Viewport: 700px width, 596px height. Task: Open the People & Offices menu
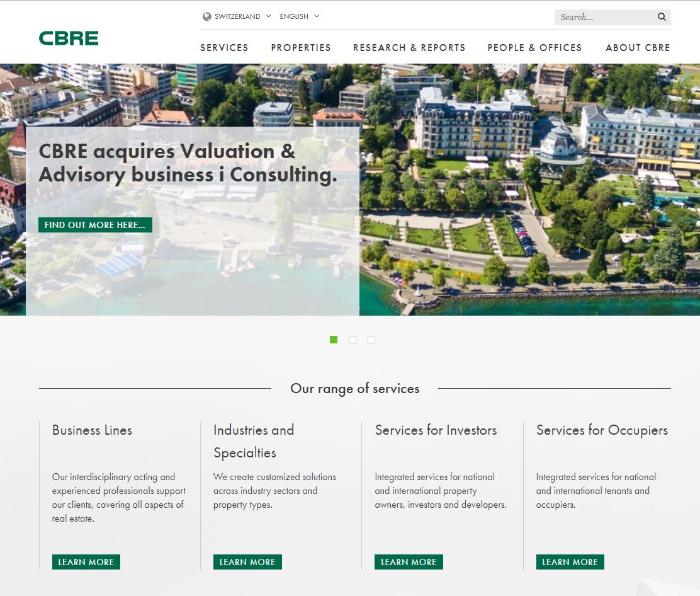coord(535,48)
